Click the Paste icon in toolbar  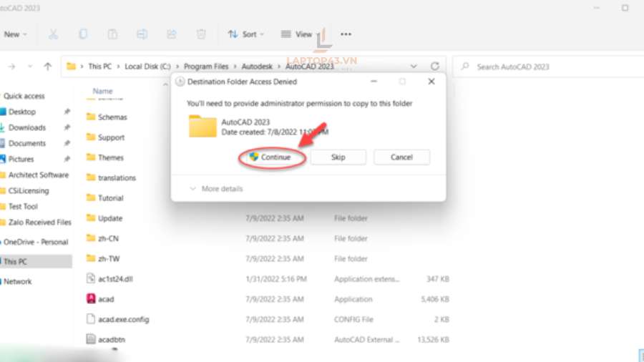(112, 34)
